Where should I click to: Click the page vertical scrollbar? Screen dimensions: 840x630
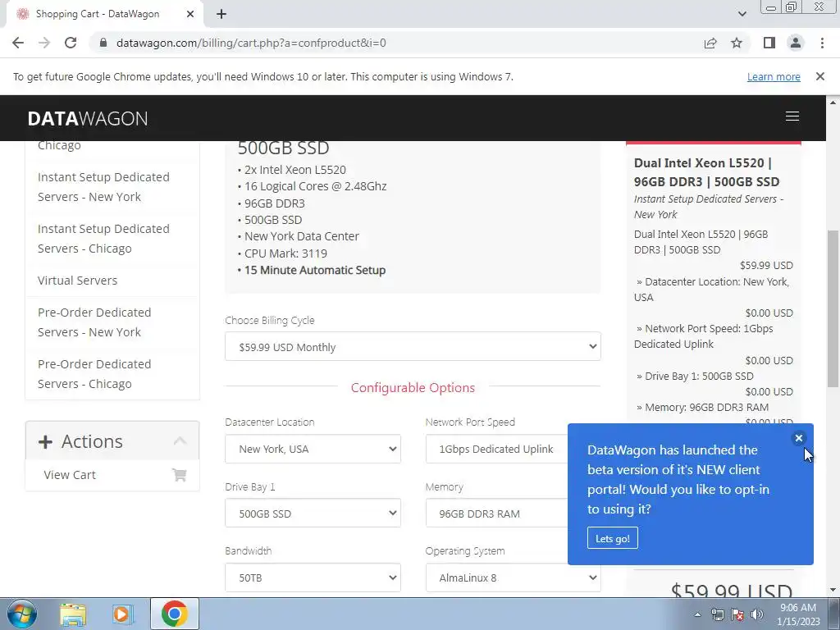click(x=833, y=308)
